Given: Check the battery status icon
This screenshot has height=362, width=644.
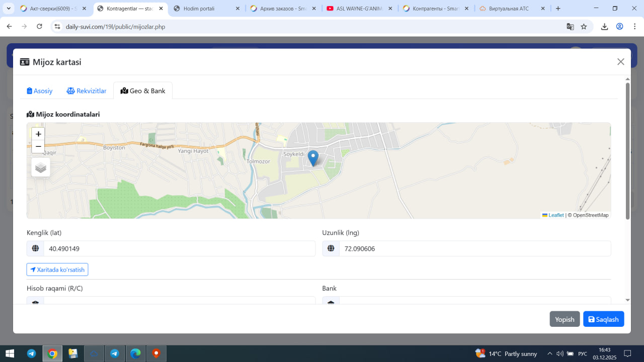Looking at the screenshot, I should [x=570, y=353].
